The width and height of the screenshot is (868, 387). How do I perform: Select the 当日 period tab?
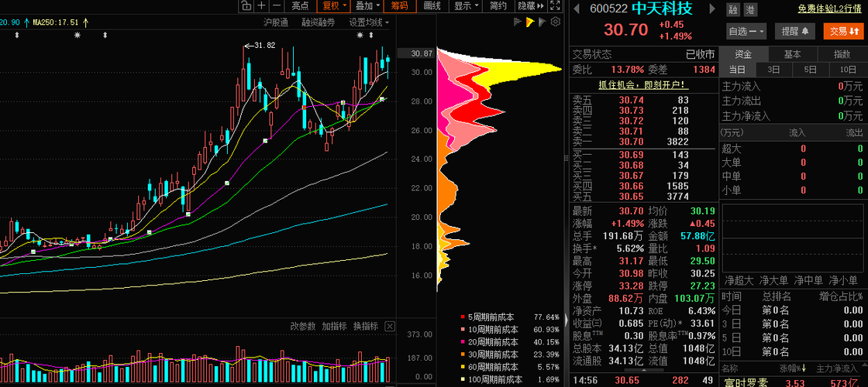737,70
